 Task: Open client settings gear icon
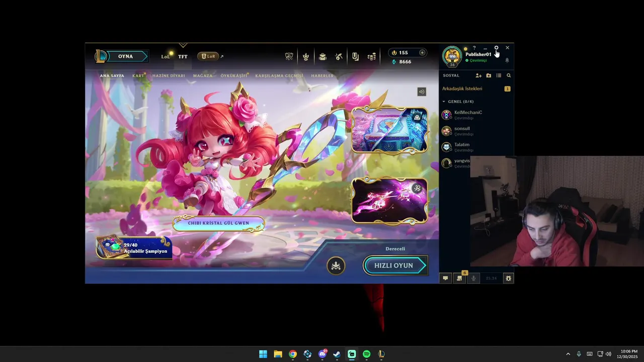tap(496, 48)
